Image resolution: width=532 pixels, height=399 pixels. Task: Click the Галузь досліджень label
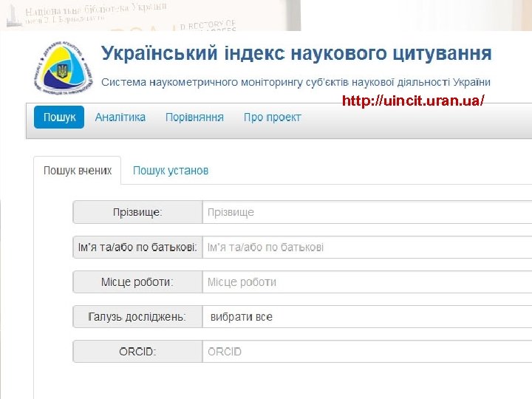[x=137, y=317]
